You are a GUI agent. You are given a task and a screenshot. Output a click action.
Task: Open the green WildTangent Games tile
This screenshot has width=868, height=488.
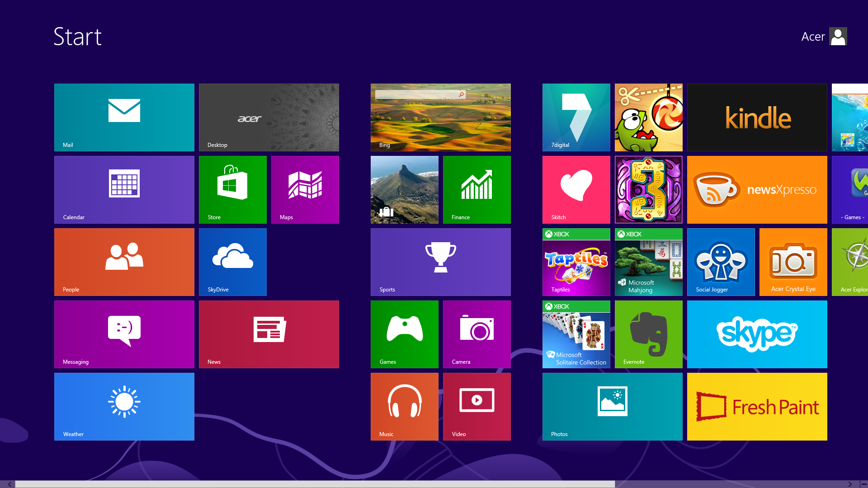(850, 190)
